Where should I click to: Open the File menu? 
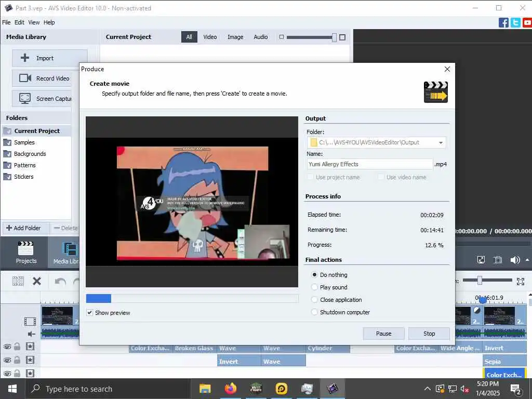[6, 22]
